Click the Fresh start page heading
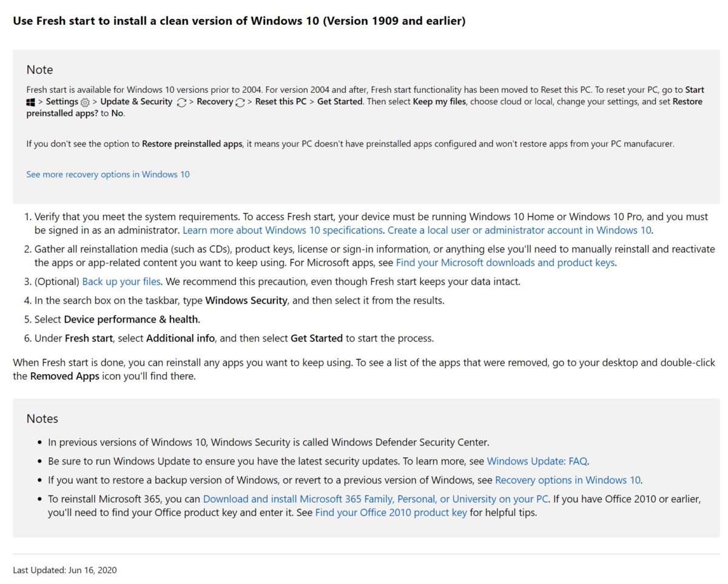 pyautogui.click(x=239, y=21)
